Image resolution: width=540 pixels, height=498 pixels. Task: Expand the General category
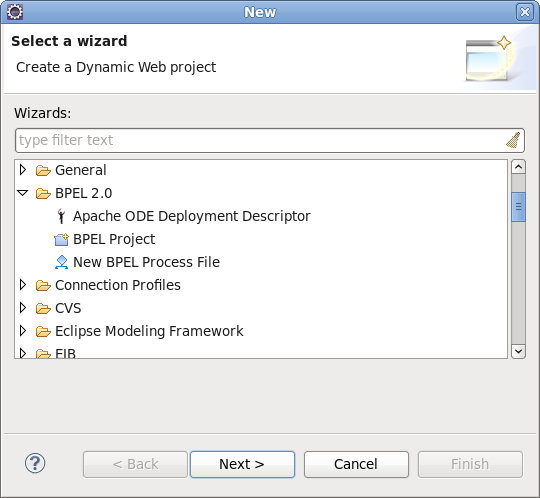[x=23, y=170]
